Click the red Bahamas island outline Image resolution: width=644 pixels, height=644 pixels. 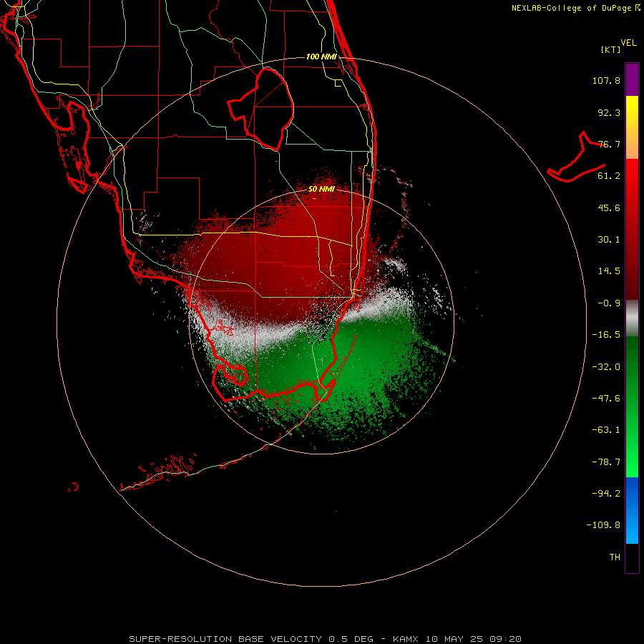tap(576, 157)
